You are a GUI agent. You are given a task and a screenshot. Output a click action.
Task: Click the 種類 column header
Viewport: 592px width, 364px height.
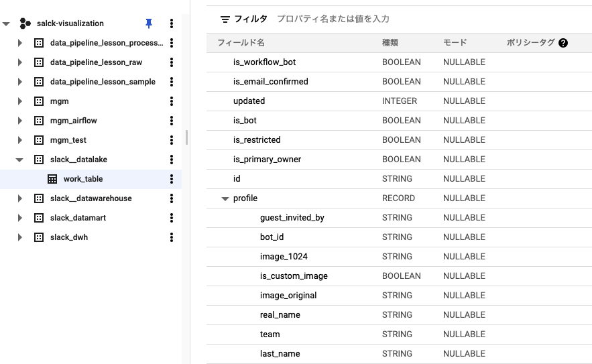pos(390,43)
